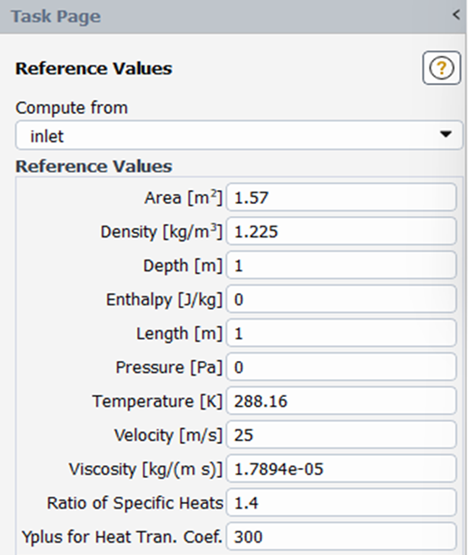Image resolution: width=468 pixels, height=555 pixels.
Task: Click the Task Page title bar
Action: click(x=233, y=17)
